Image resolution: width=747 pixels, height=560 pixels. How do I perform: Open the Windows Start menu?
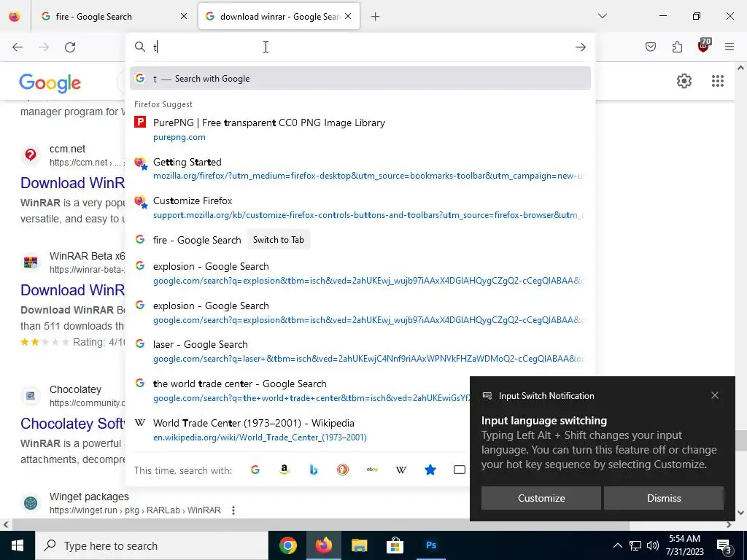point(18,545)
